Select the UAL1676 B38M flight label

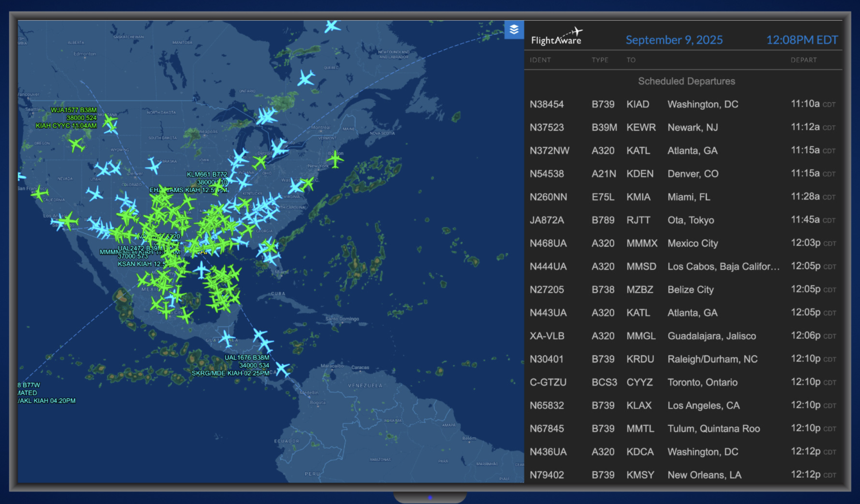coord(231,365)
